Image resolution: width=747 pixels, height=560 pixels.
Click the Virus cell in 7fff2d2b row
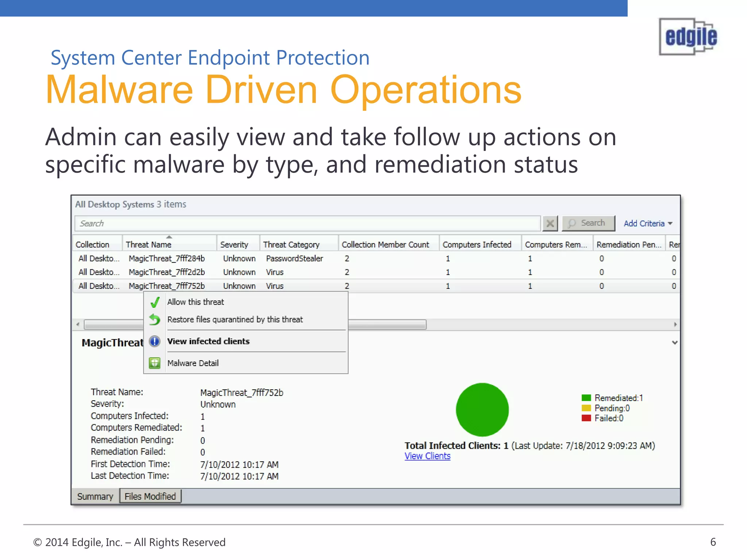coord(275,272)
